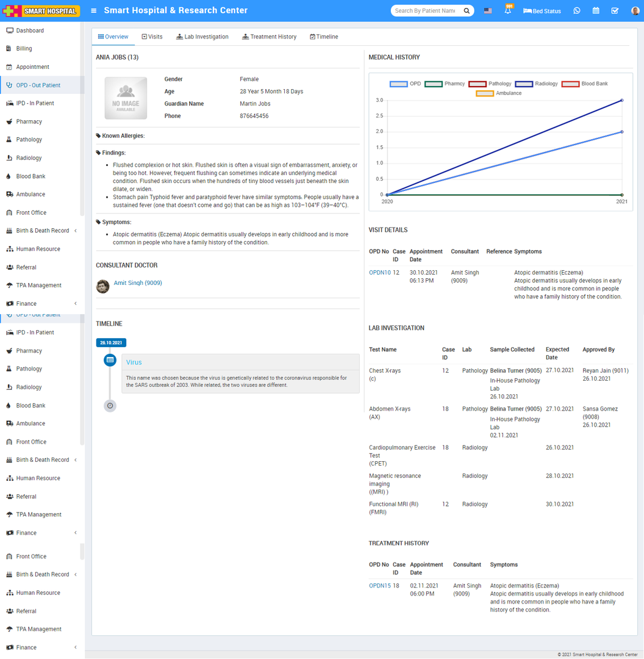Image resolution: width=644 pixels, height=659 pixels.
Task: Open the Treatment History tab
Action: (269, 37)
